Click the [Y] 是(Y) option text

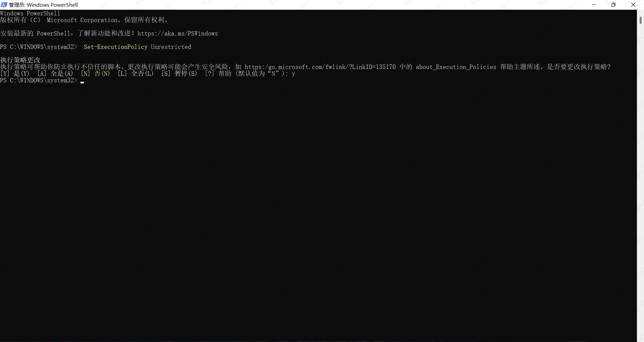tap(15, 74)
